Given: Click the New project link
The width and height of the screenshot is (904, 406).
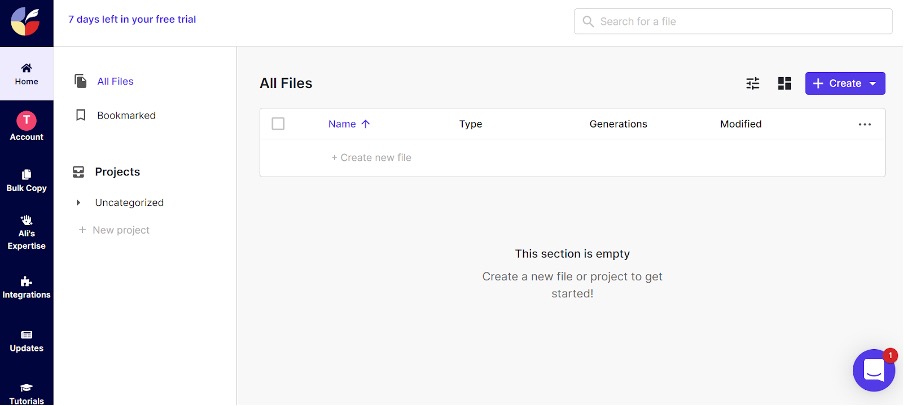Looking at the screenshot, I should coord(120,230).
